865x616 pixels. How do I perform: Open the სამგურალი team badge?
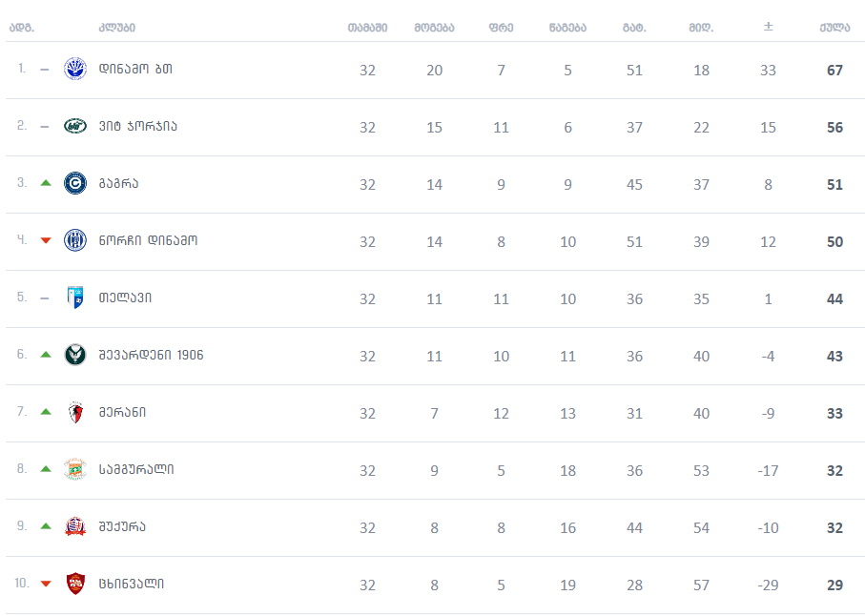[74, 469]
